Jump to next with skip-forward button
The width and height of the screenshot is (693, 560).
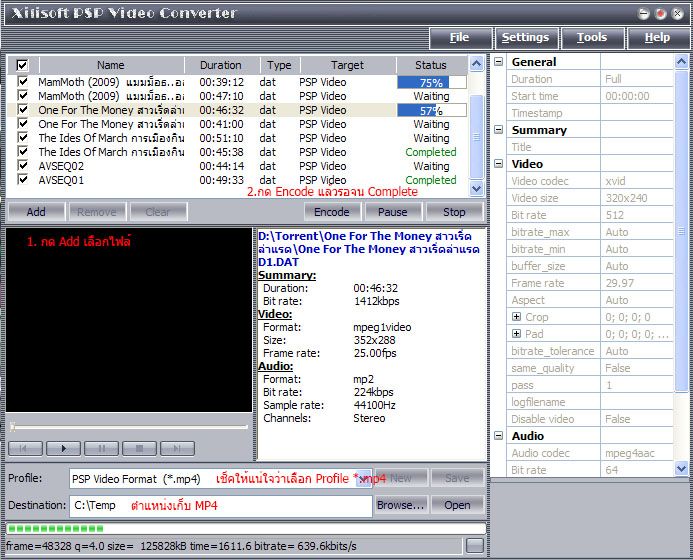click(x=177, y=448)
